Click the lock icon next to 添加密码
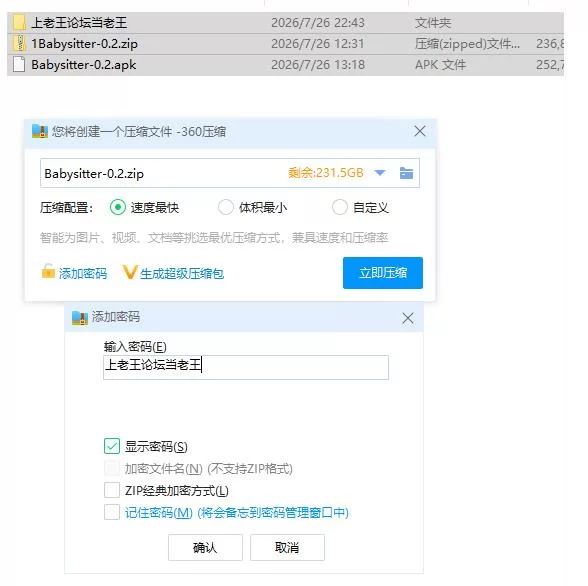The image size is (588, 586). coord(48,271)
